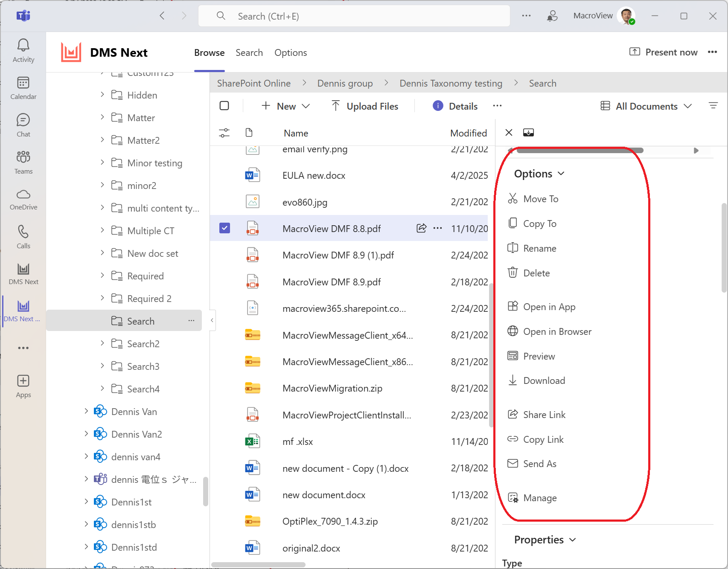Screen dimensions: 728x569
Task: Toggle the select-all checkbox in toolbar
Action: pyautogui.click(x=224, y=106)
